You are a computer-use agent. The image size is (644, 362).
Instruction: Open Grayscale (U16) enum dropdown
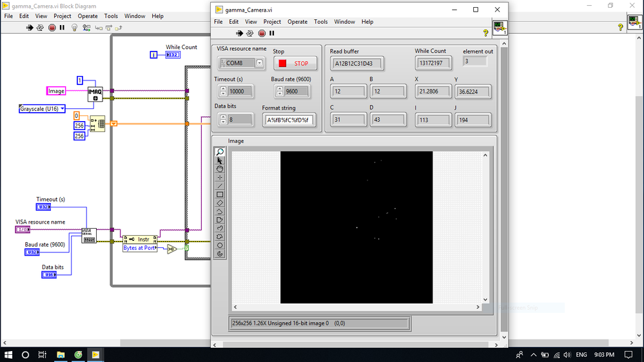[x=62, y=109]
